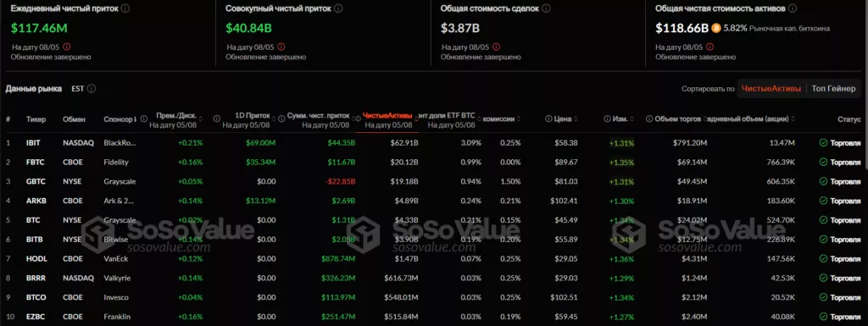
Task: Open info icon beside Совокупный чистый приток
Action: pos(338,8)
